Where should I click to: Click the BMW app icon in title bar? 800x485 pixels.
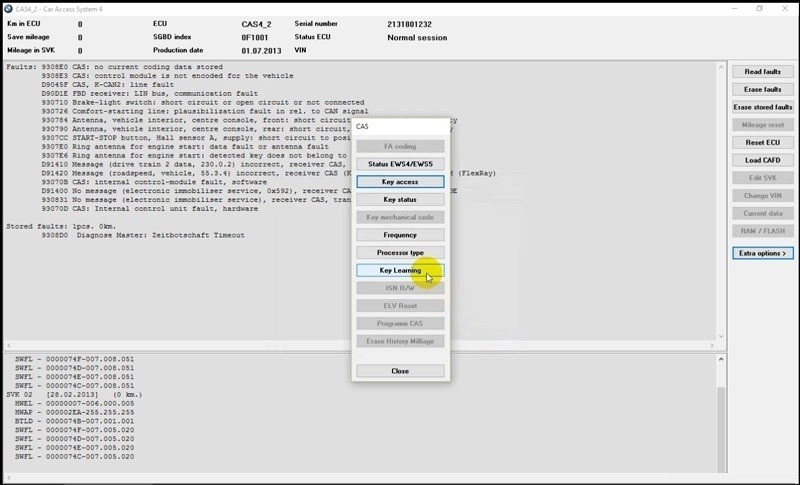pyautogui.click(x=8, y=9)
